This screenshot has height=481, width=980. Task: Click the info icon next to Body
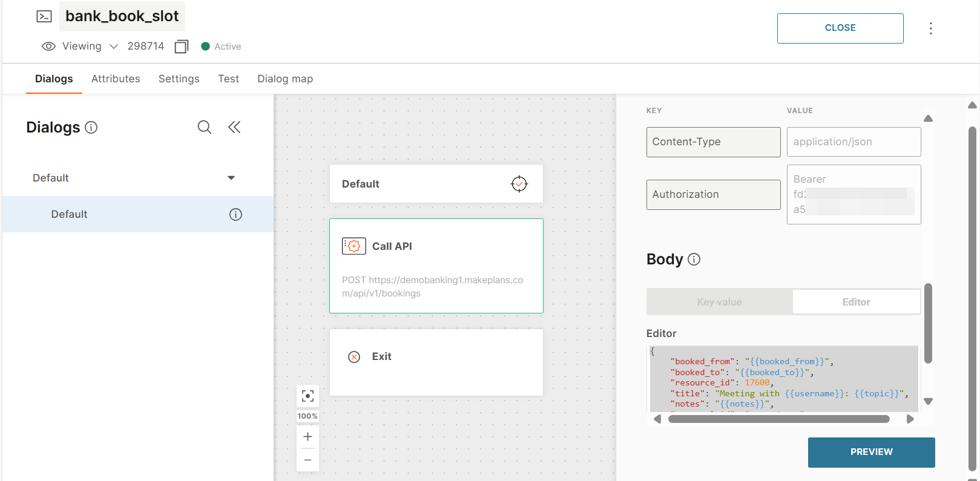pos(694,260)
